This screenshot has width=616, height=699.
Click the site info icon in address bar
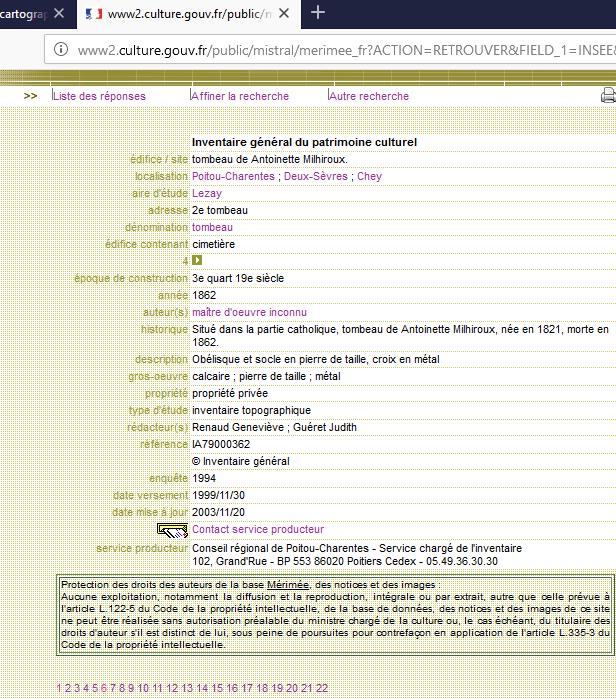click(61, 49)
